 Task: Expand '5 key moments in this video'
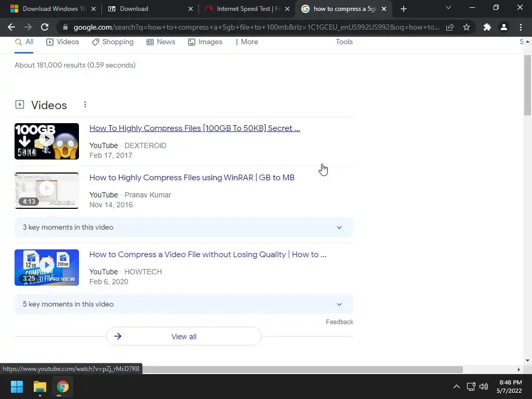[183, 304]
